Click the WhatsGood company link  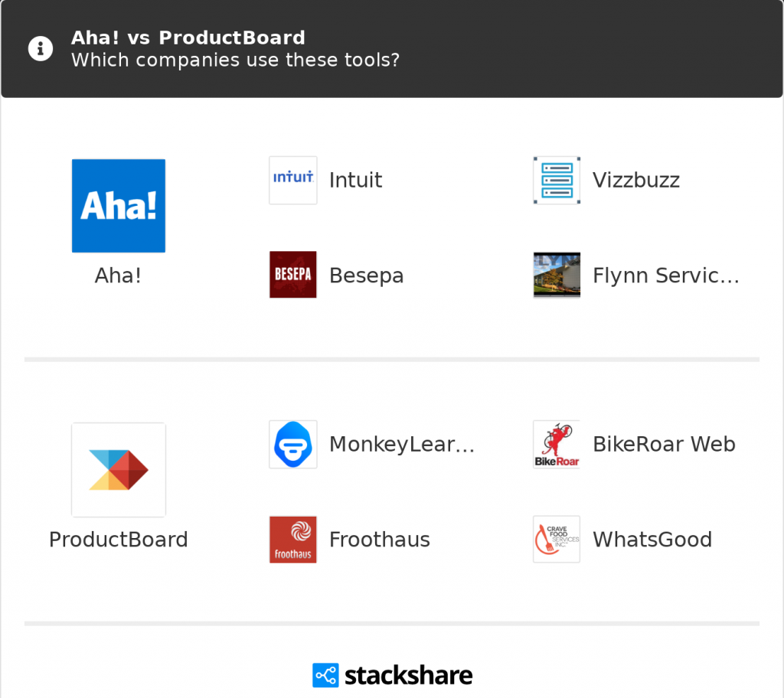(652, 540)
